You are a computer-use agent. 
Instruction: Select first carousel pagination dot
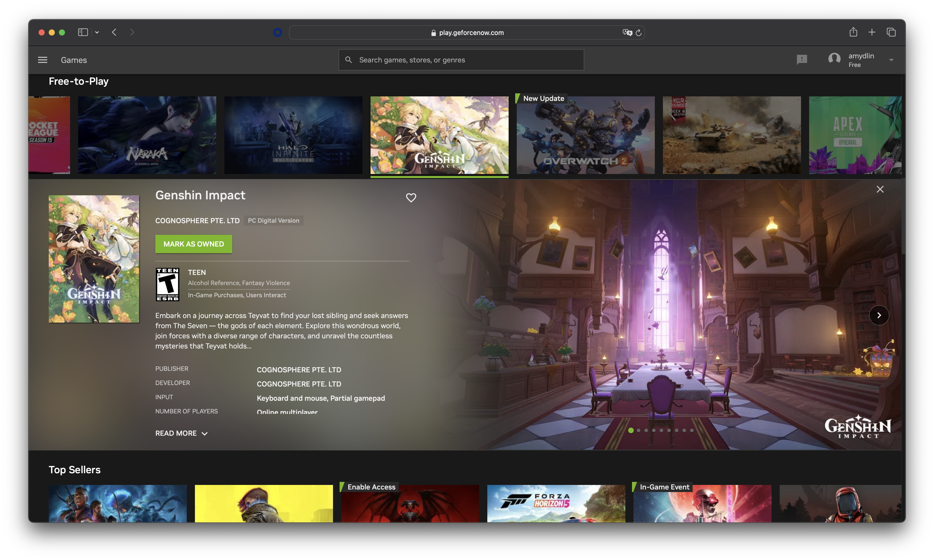pyautogui.click(x=630, y=430)
